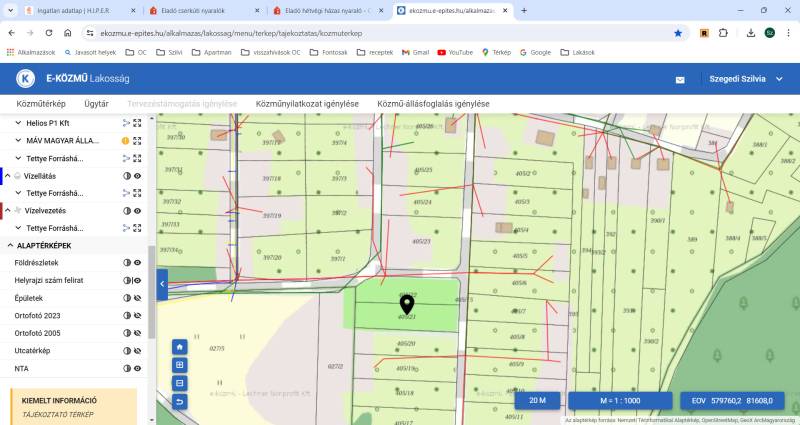The height and width of the screenshot is (425, 800).
Task: Click the browser home icon
Action: pos(67,33)
